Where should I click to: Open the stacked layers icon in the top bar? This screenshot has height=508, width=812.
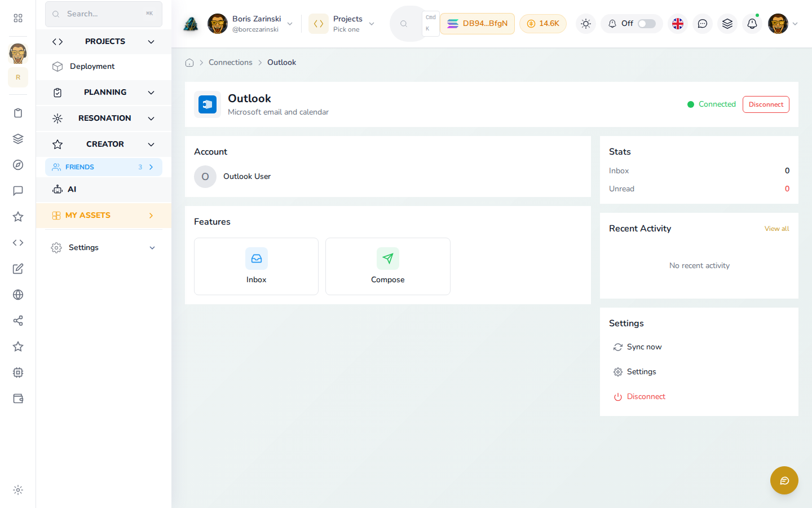[x=727, y=24]
